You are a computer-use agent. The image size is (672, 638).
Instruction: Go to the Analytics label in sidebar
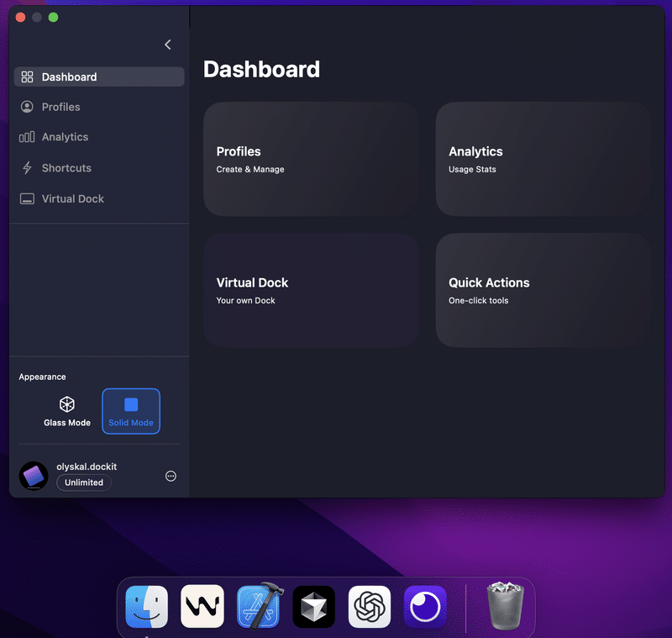[65, 137]
